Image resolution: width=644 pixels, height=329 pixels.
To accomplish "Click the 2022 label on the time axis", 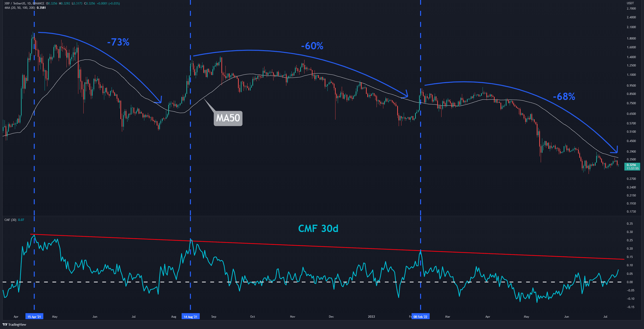I will coord(371,317).
